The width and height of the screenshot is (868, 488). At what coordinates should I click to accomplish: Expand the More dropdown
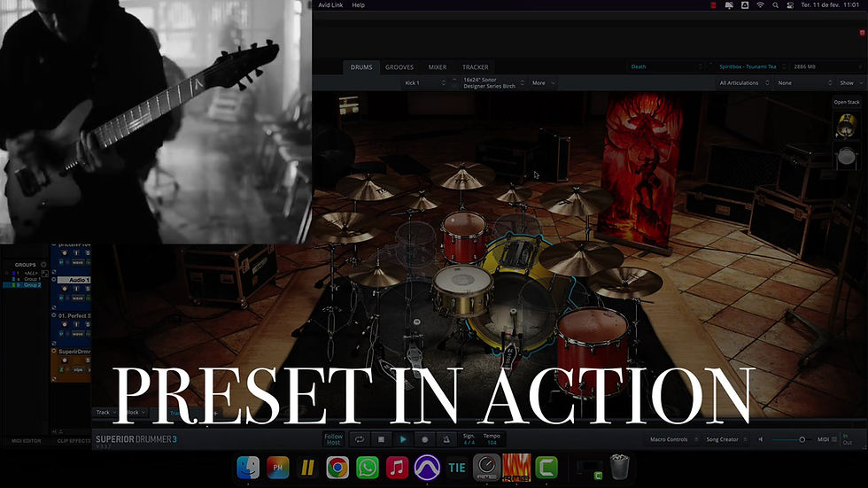pos(543,83)
